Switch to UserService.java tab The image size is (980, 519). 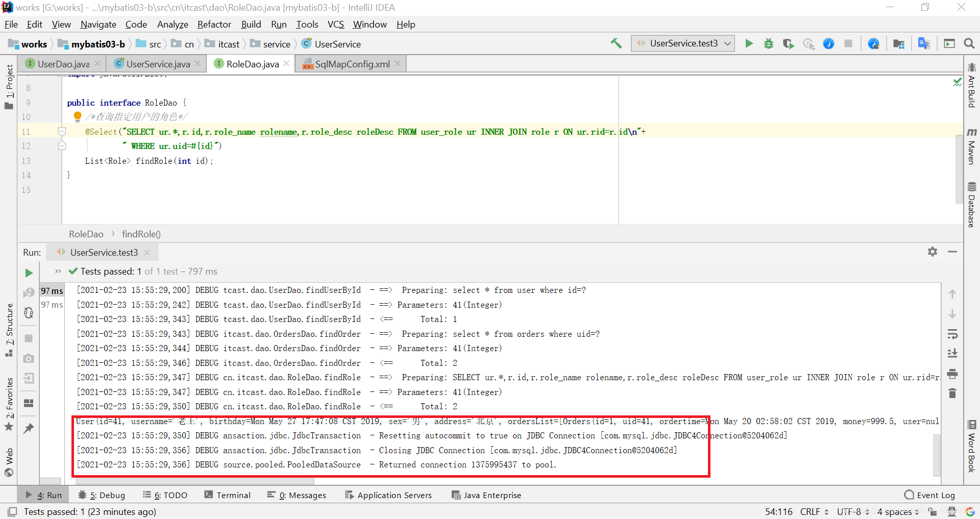pos(158,64)
